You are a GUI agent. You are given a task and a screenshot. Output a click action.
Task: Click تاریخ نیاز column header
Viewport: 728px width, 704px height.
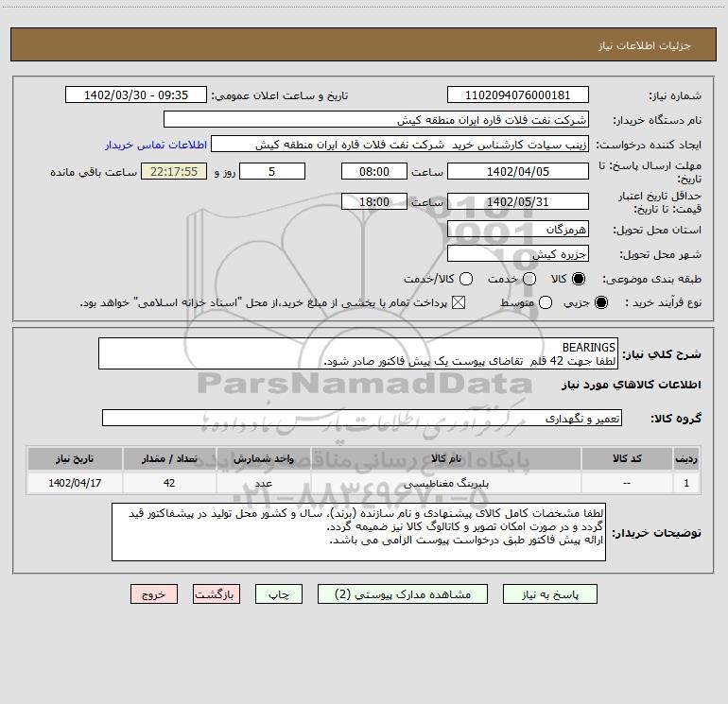[x=75, y=459]
